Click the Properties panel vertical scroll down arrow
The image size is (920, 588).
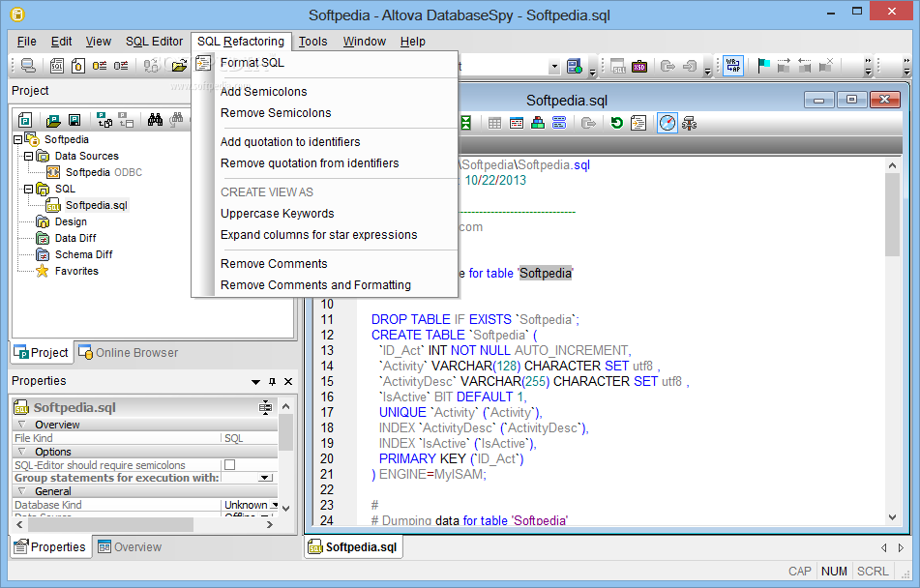click(285, 508)
